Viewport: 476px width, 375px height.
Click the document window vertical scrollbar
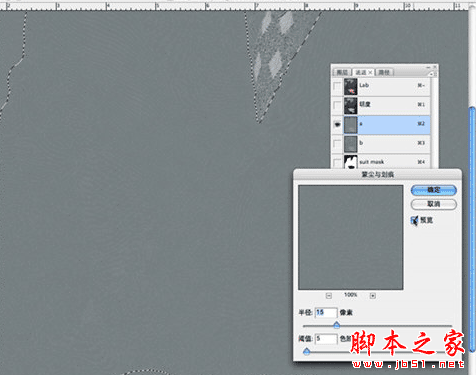(x=472, y=229)
